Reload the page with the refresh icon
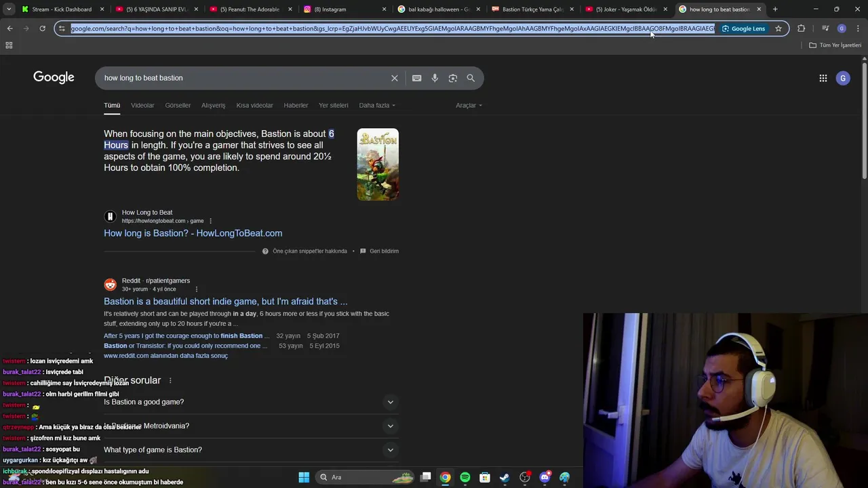 click(x=42, y=28)
